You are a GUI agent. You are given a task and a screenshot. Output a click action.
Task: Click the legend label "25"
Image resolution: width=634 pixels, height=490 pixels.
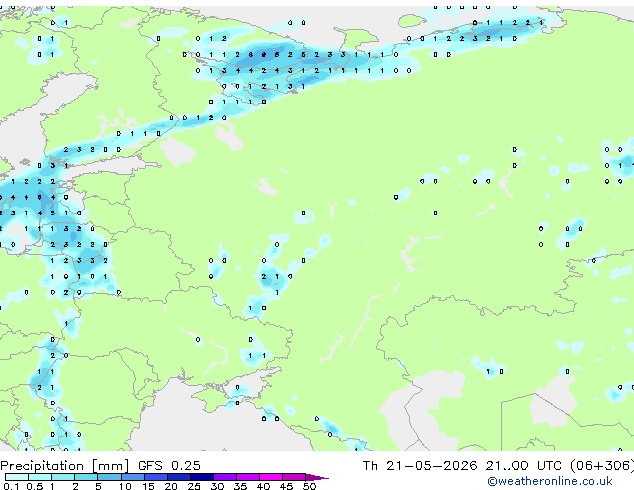194,486
